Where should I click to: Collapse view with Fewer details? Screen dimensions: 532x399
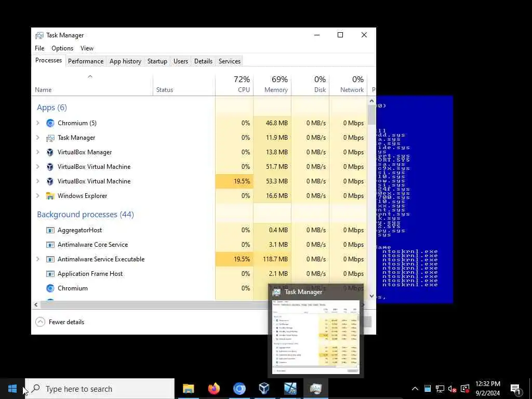[x=60, y=322]
